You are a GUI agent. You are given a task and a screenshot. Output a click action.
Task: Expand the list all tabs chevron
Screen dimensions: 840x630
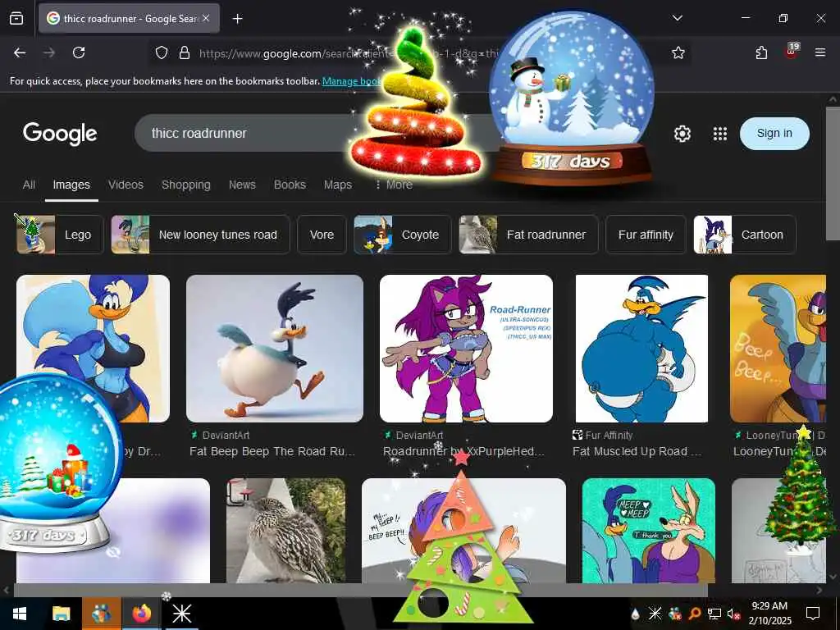pos(677,18)
